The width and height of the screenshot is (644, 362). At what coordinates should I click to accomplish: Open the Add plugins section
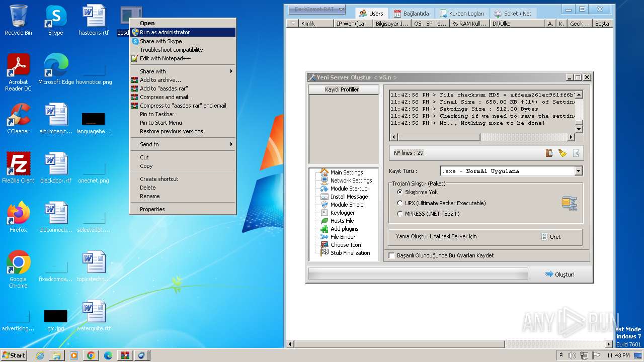tap(344, 229)
